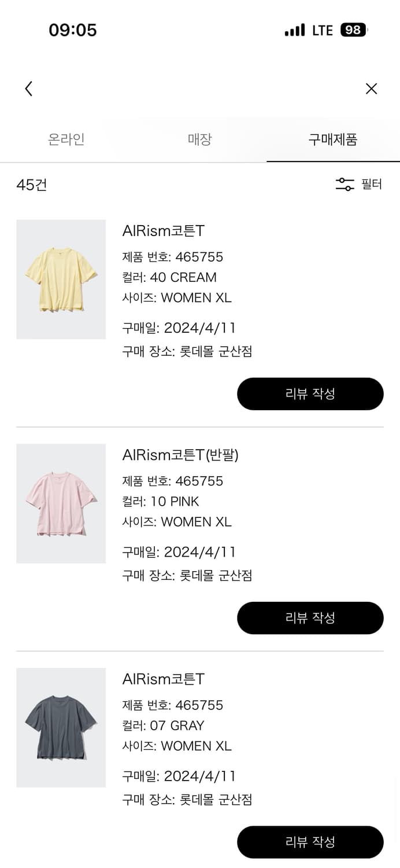Tap the battery level indicator

coord(353,30)
